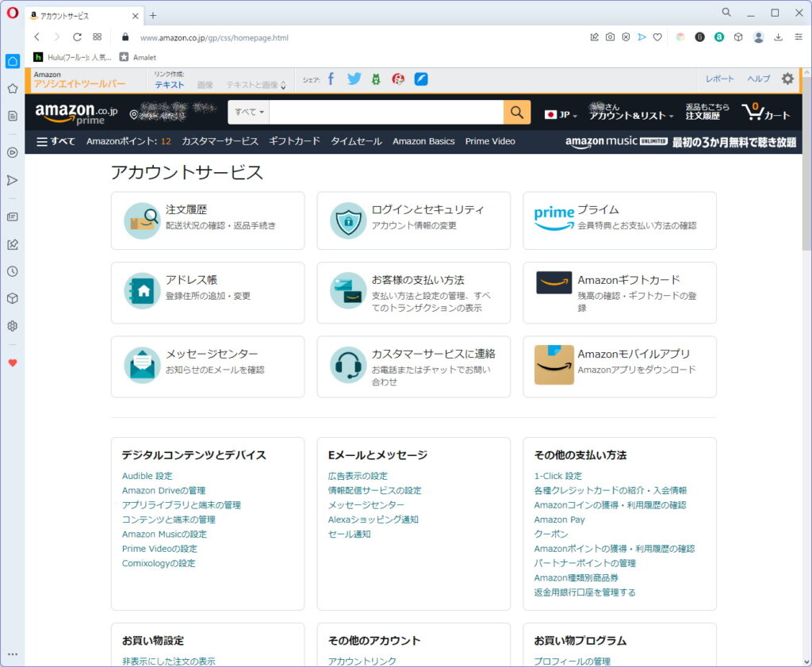Click the Opera logo menu icon
The width and height of the screenshot is (812, 667).
pos(13,13)
